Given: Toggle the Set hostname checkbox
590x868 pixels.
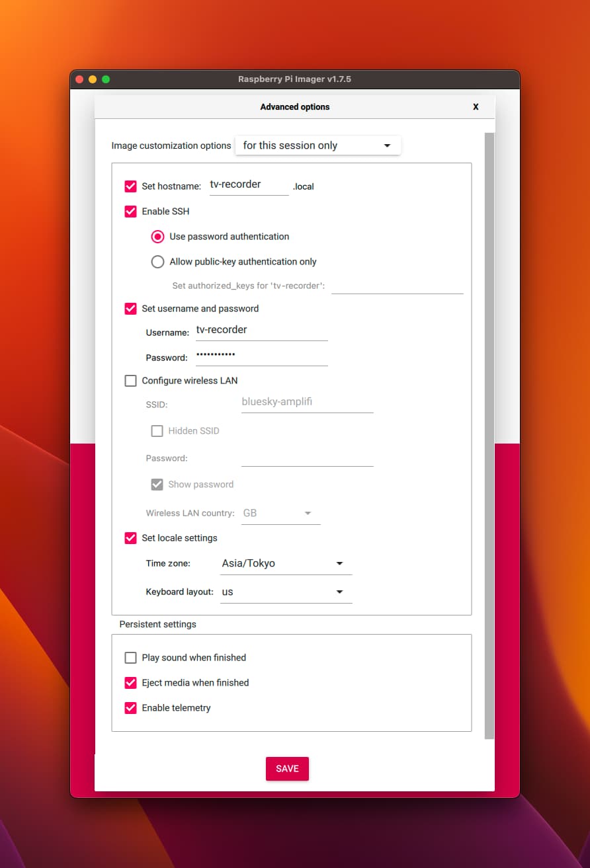Looking at the screenshot, I should 131,186.
